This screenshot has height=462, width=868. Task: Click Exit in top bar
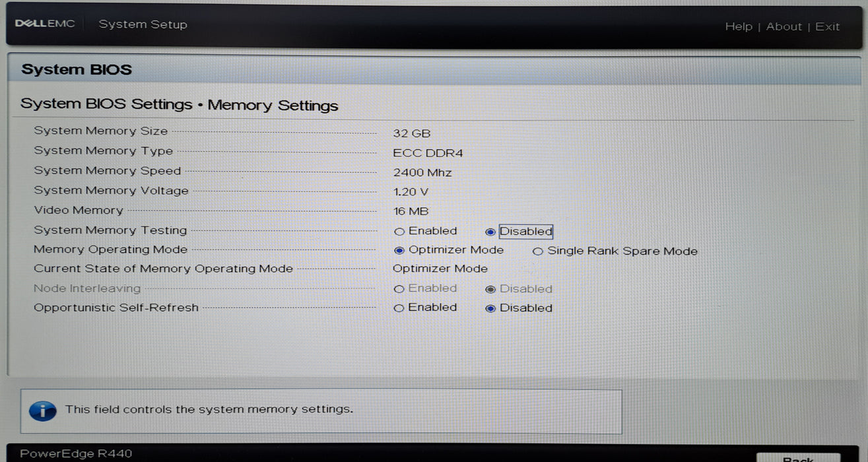[x=827, y=26]
